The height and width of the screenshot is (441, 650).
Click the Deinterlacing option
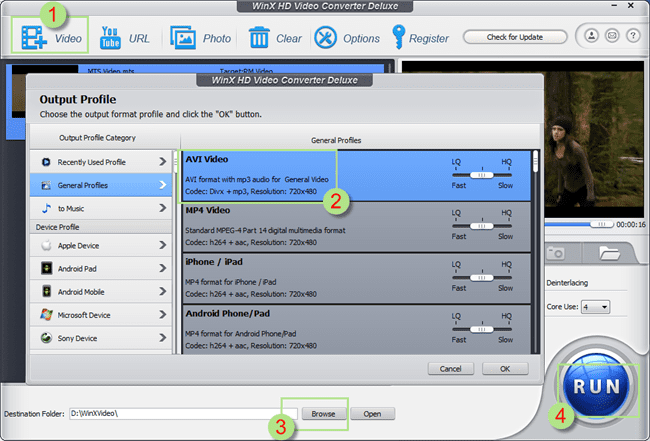point(567,283)
